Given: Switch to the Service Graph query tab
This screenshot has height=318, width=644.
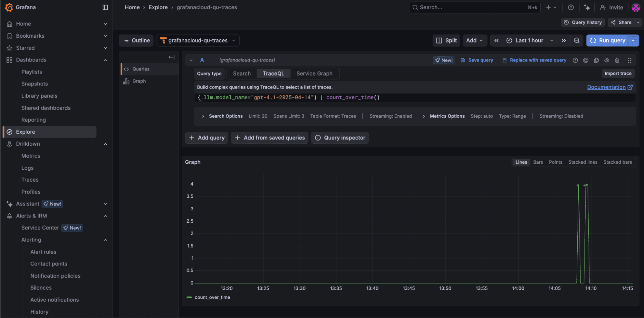Looking at the screenshot, I should tap(314, 73).
